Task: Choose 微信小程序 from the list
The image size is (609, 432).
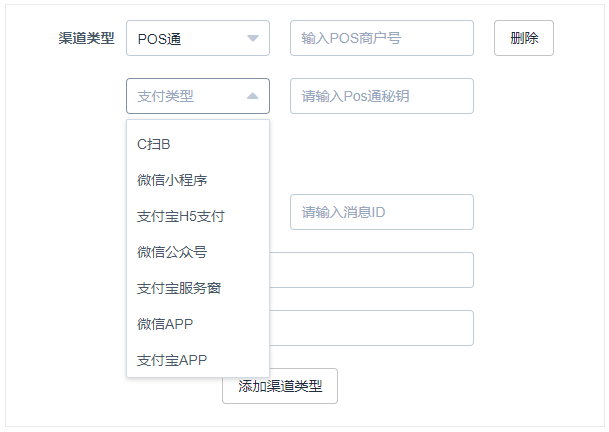Action: (x=198, y=180)
